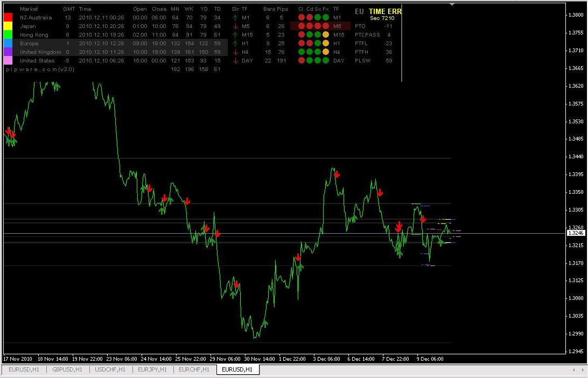The image size is (588, 378).
Task: Click the red down arrow in the DAY row
Action: 235,60
